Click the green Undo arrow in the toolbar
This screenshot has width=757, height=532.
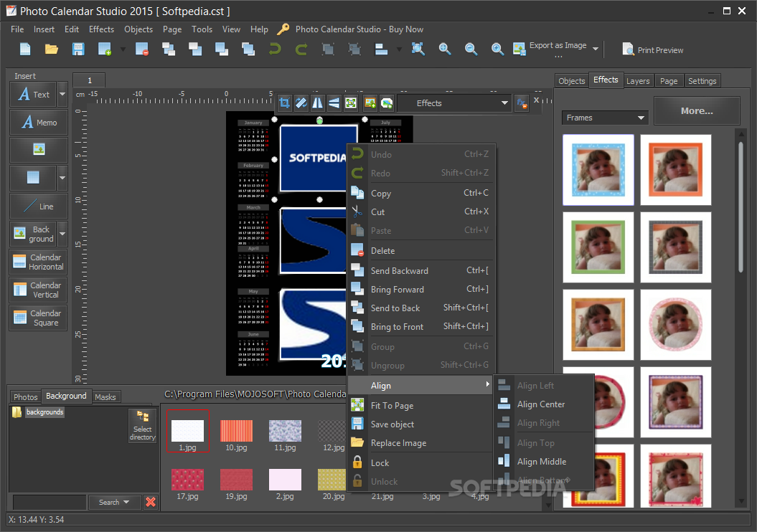275,49
